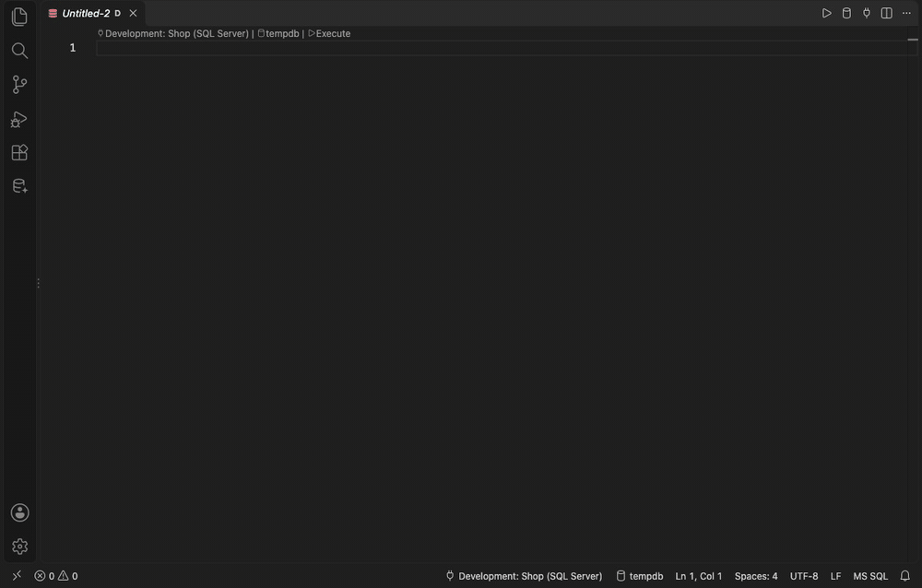Click the tempdb code lens link
This screenshot has height=588, width=922.
pyautogui.click(x=278, y=33)
